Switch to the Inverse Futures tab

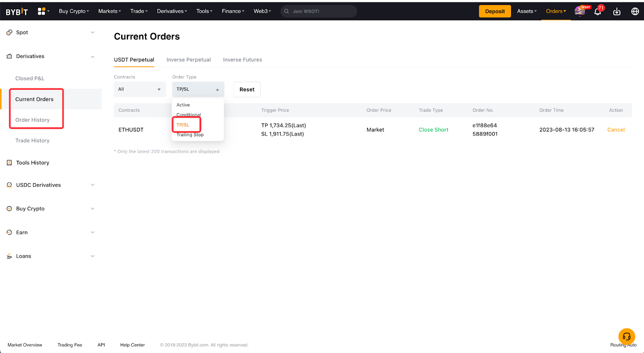coord(242,60)
